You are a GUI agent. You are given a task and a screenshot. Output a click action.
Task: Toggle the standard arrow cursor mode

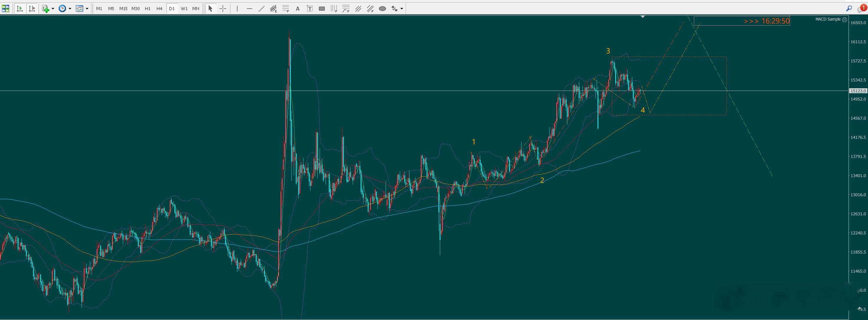(210, 9)
